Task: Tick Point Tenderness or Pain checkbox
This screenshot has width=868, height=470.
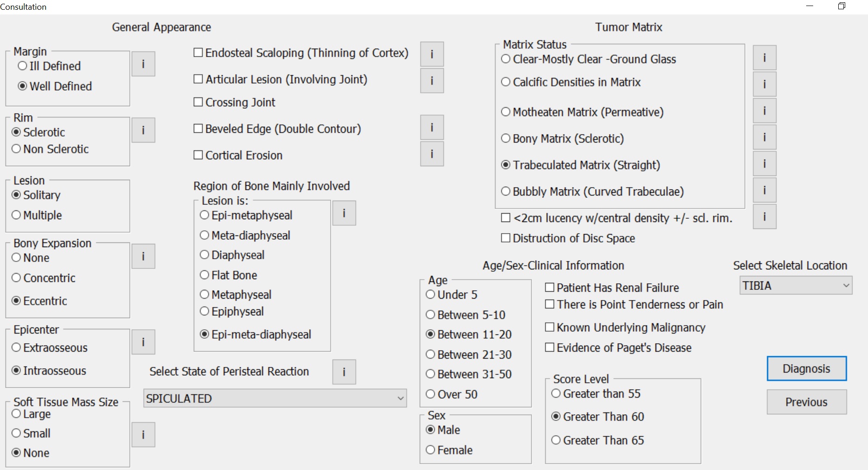Action: [634, 304]
